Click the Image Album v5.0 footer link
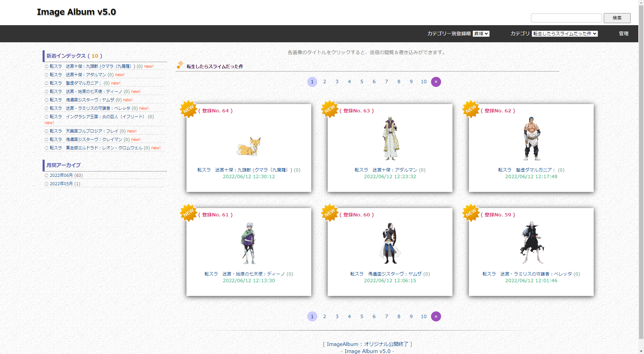 368,351
